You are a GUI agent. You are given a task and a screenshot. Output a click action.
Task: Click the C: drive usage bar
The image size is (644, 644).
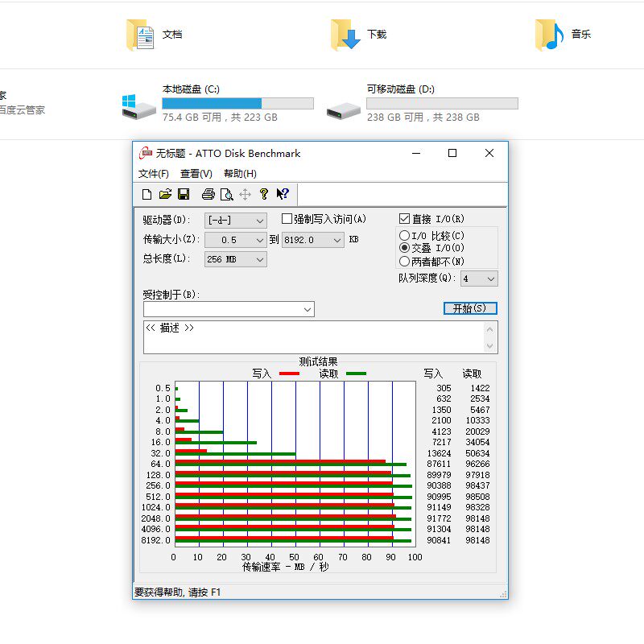[x=237, y=104]
